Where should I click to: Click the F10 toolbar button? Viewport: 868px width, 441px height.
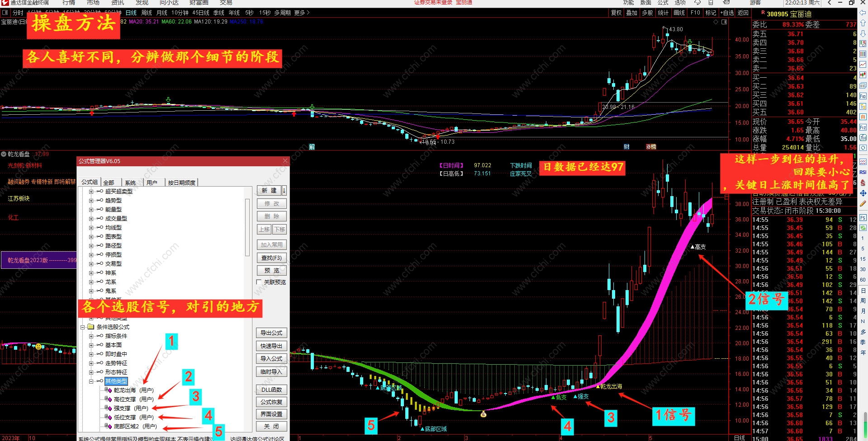pos(695,13)
